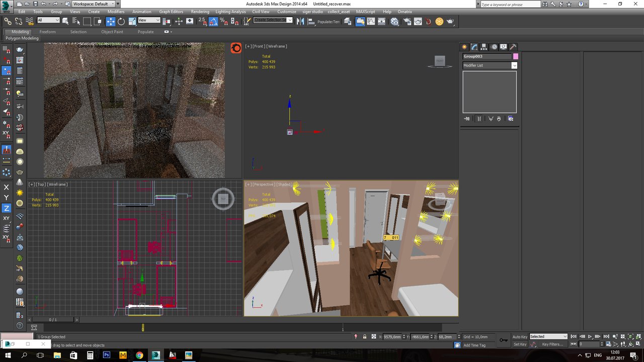
Task: Open the Modifier List dropdown
Action: pos(514,65)
